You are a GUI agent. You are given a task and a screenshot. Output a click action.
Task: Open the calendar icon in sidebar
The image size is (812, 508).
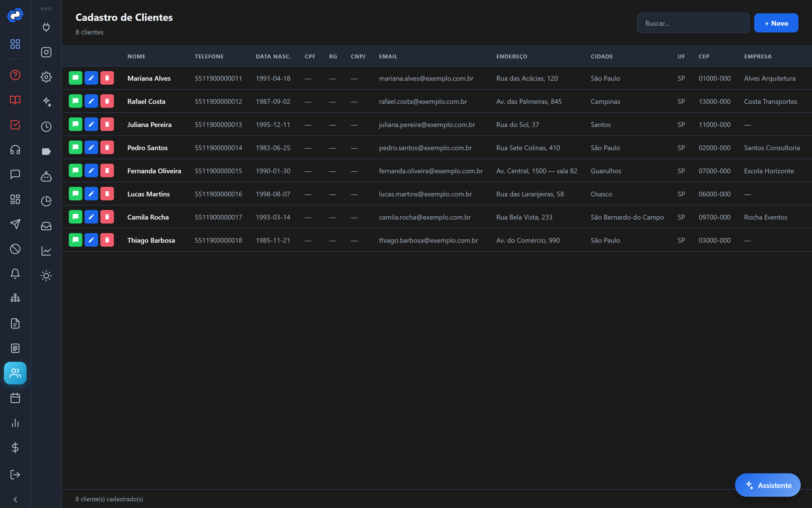point(15,398)
